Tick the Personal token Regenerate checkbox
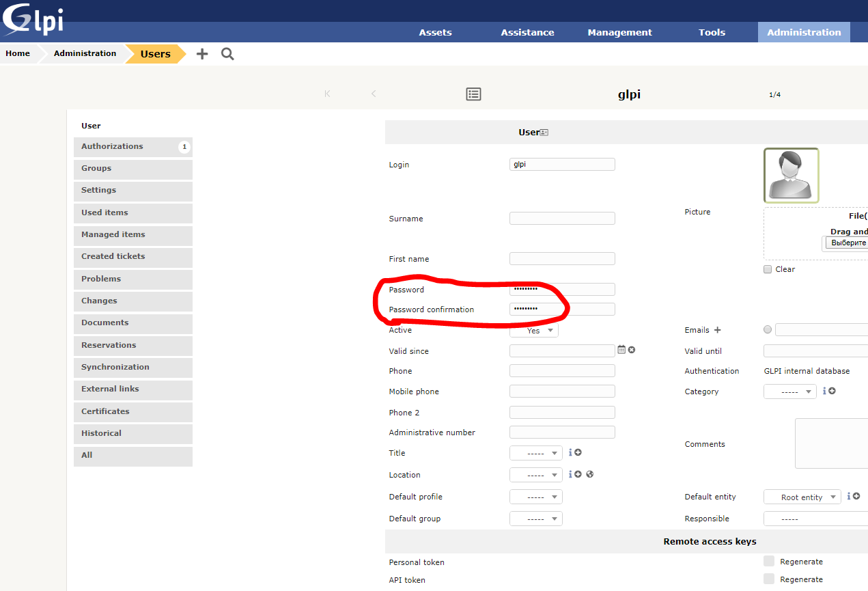The height and width of the screenshot is (591, 868). click(769, 561)
